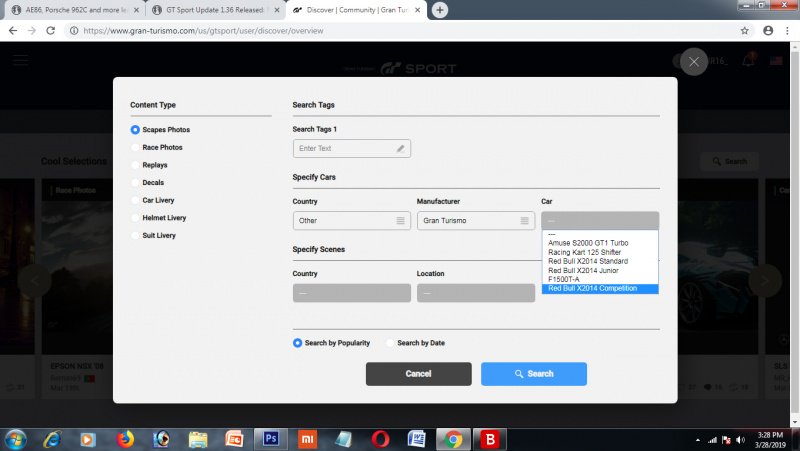Screen dimensions: 800x451
Task: Open Opera browser from taskbar
Action: coord(380,439)
